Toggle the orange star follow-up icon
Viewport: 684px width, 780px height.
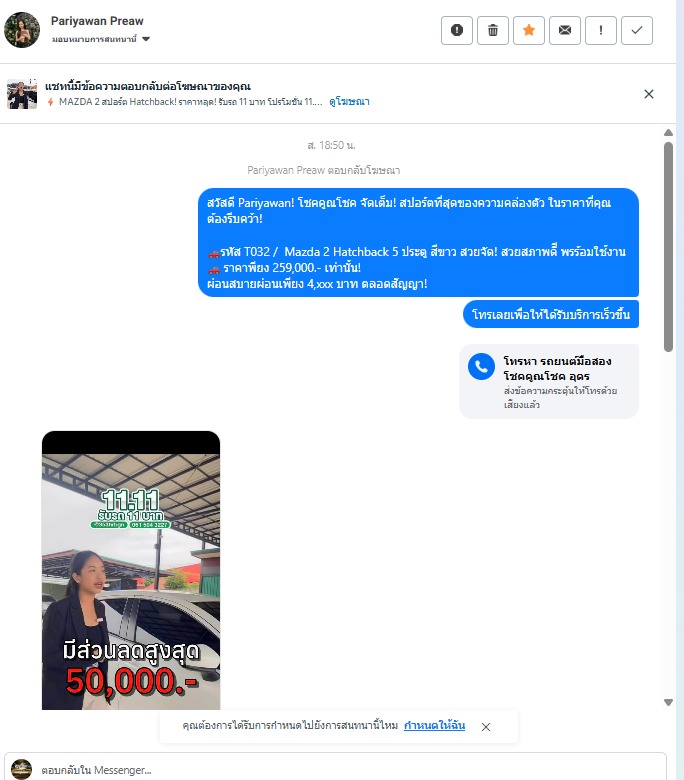click(529, 30)
